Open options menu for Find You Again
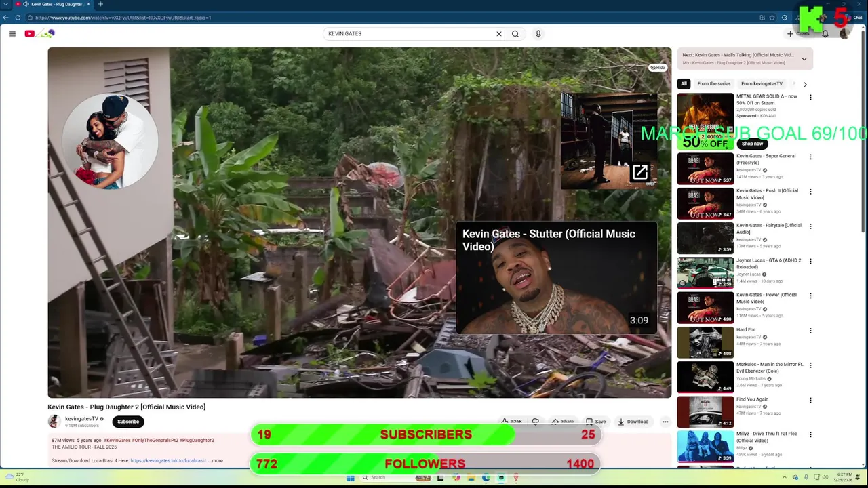 pyautogui.click(x=810, y=400)
